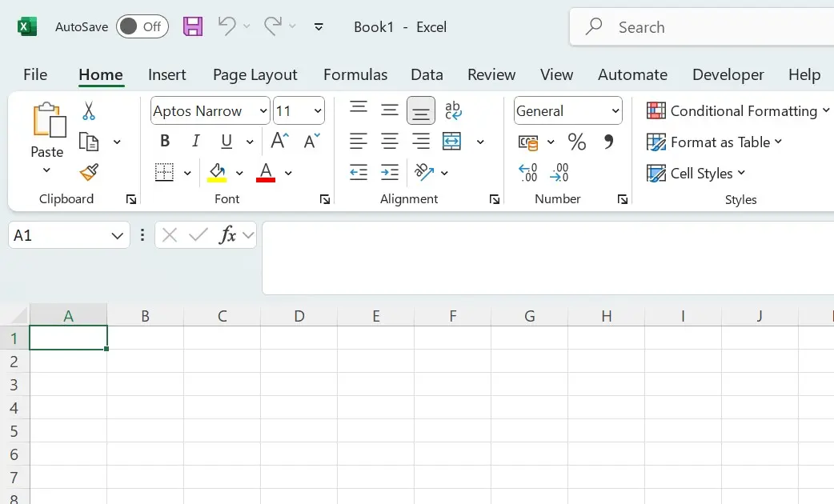Image resolution: width=834 pixels, height=504 pixels.
Task: Open Conditional Formatting options
Action: point(736,111)
